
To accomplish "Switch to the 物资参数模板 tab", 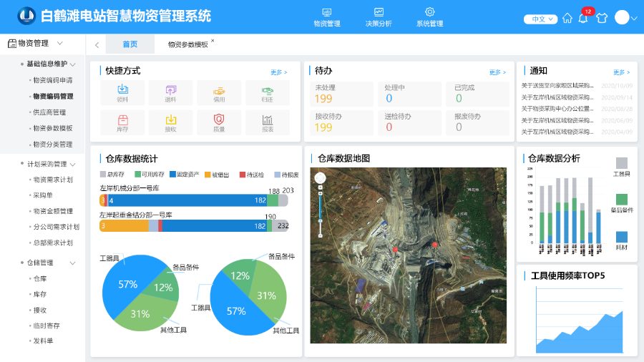I will coord(188,44).
